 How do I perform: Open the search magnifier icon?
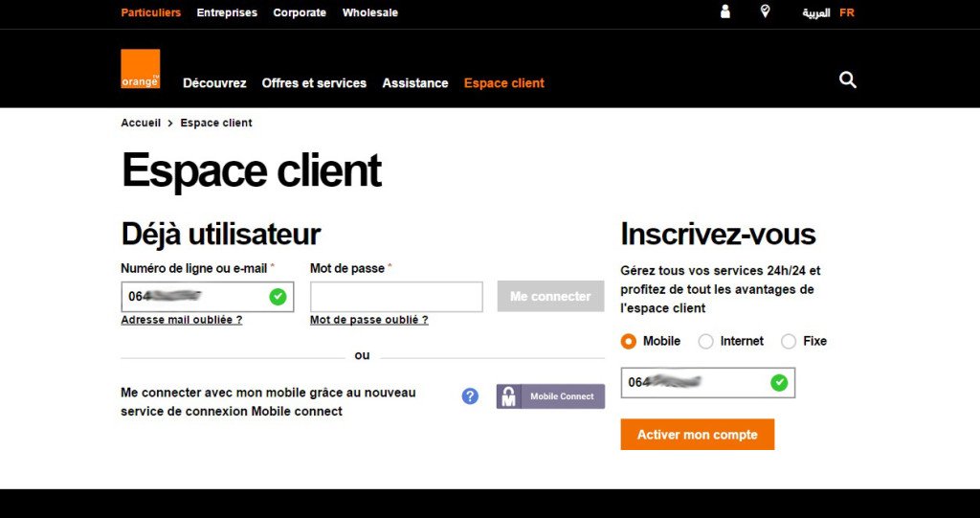(x=848, y=80)
